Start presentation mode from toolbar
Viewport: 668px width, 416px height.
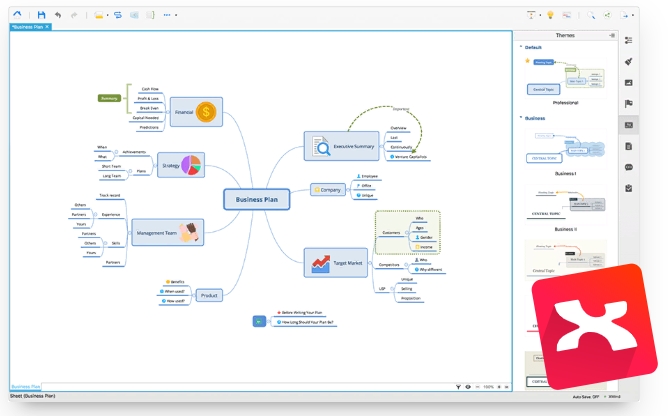531,15
